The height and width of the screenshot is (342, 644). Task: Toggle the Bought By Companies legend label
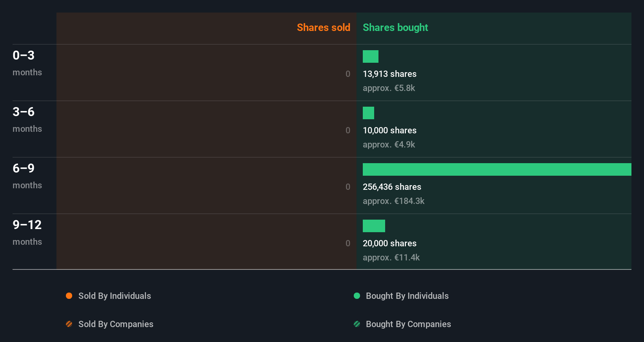(408, 324)
